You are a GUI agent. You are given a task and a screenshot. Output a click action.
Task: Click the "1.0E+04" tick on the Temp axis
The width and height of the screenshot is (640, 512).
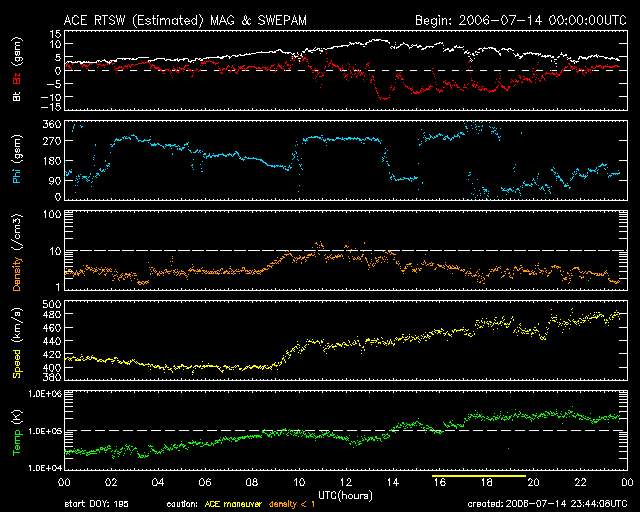click(x=45, y=468)
